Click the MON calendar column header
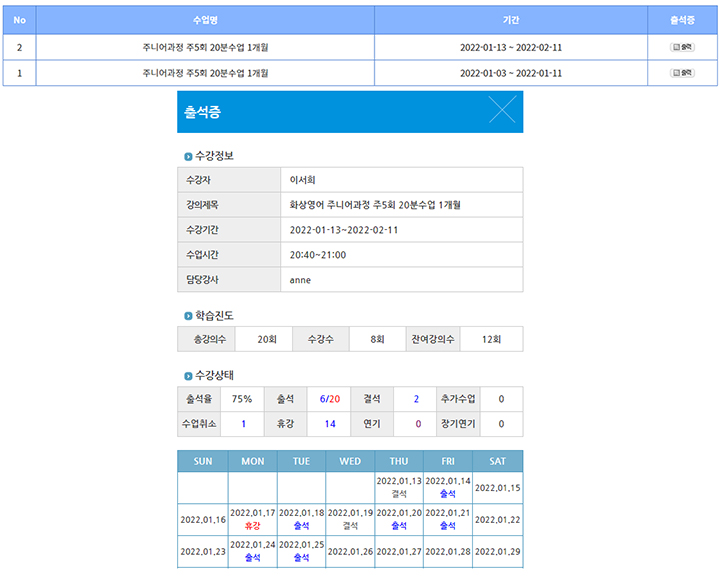Screen dimensions: 720x583 [252, 461]
